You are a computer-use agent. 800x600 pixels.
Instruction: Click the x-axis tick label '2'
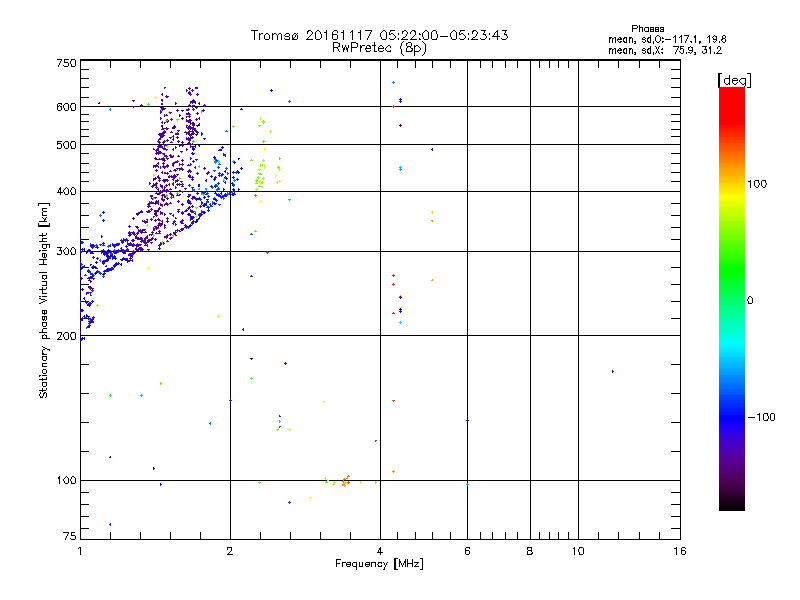coord(230,551)
